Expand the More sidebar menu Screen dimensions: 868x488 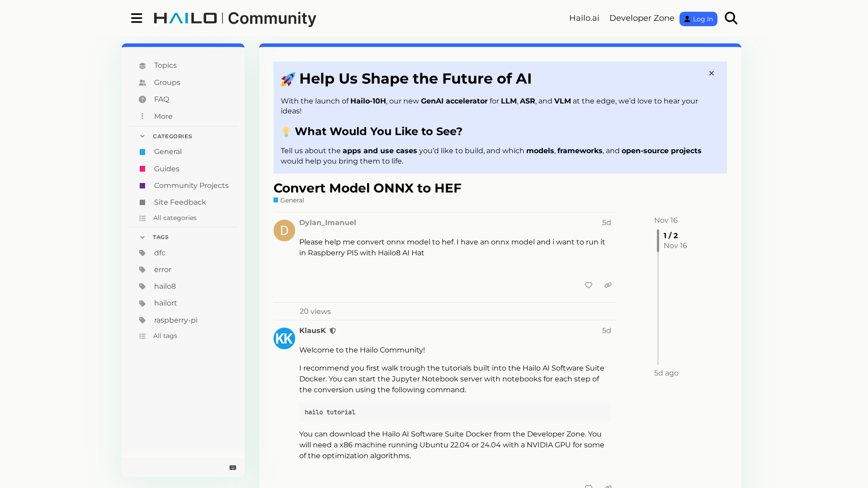click(163, 116)
